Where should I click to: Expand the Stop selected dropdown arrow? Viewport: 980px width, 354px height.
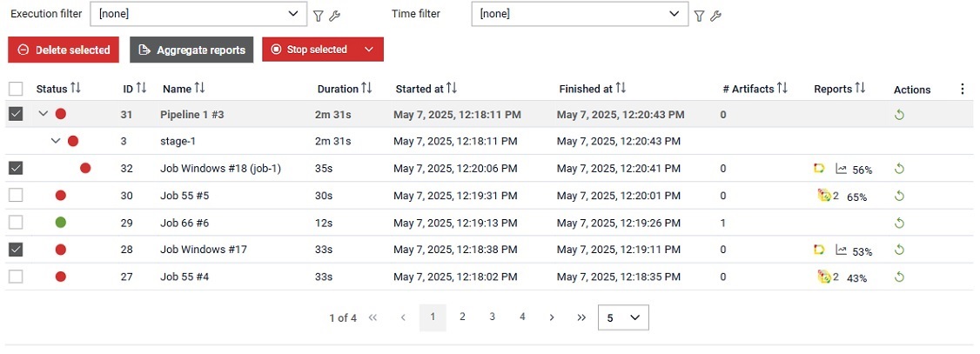coord(369,50)
